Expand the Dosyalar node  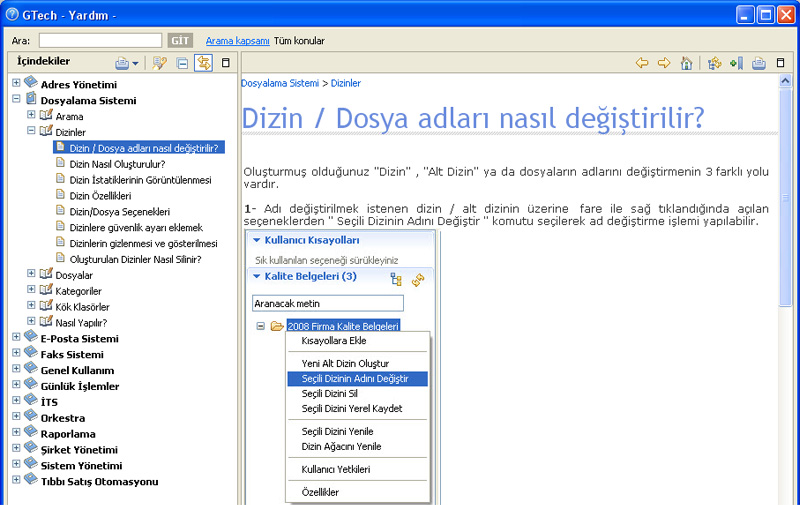[x=31, y=273]
